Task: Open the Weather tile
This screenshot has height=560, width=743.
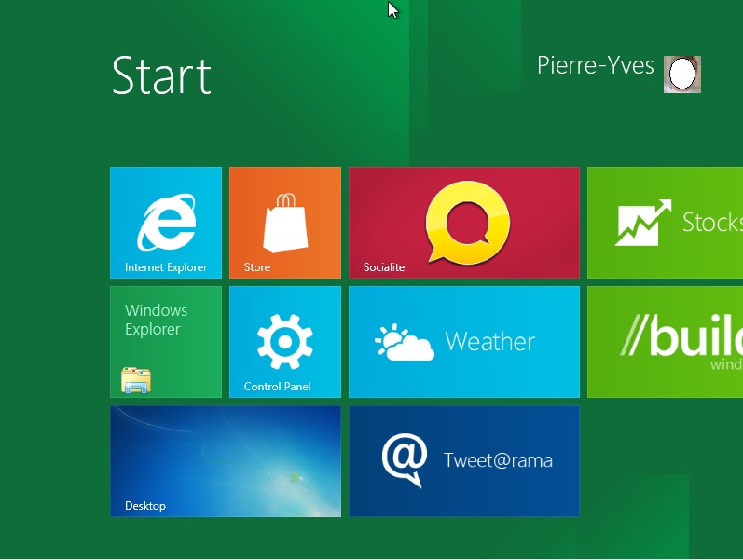Action: tap(464, 342)
